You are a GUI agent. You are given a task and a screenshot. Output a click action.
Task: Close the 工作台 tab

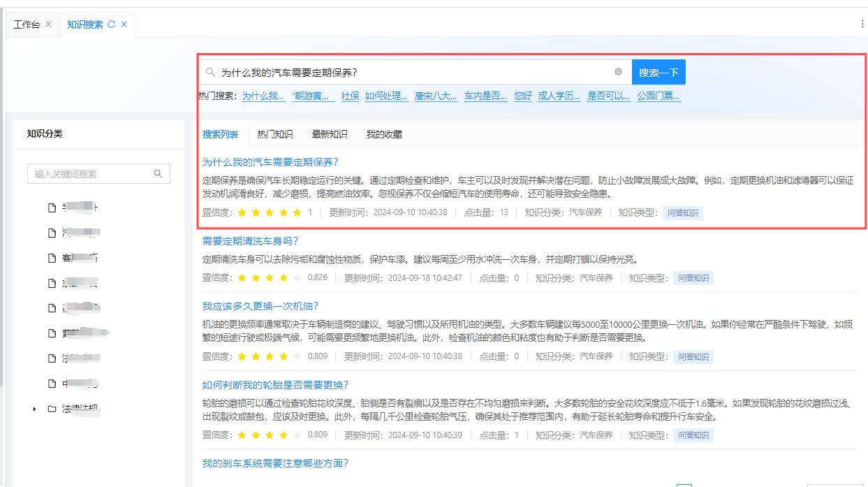(x=48, y=24)
